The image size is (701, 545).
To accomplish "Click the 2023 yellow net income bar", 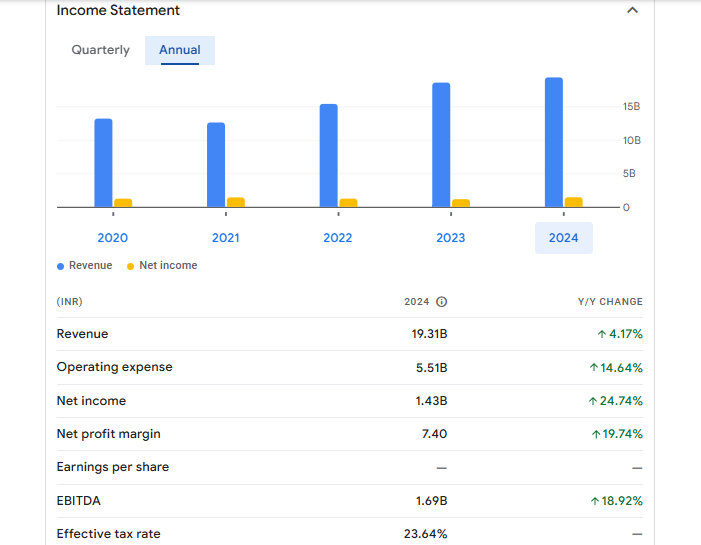I will pyautogui.click(x=461, y=203).
